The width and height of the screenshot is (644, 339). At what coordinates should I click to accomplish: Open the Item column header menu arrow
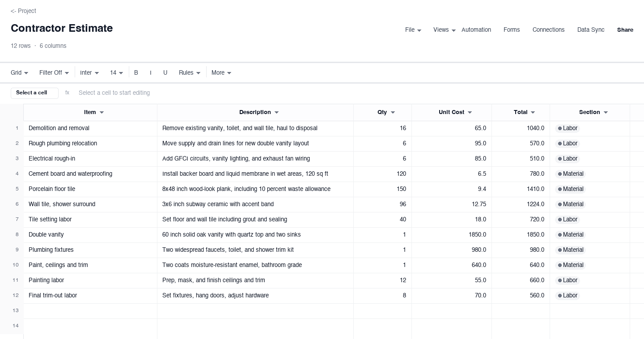[102, 113]
